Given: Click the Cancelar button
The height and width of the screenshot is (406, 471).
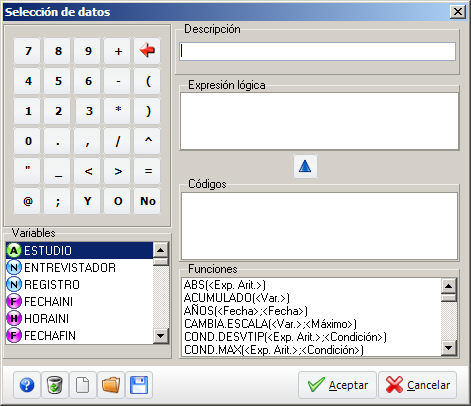Looking at the screenshot, I should (417, 385).
